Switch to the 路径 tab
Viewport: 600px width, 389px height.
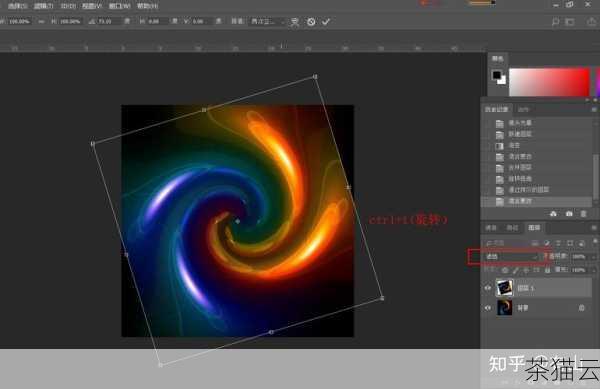(512, 228)
